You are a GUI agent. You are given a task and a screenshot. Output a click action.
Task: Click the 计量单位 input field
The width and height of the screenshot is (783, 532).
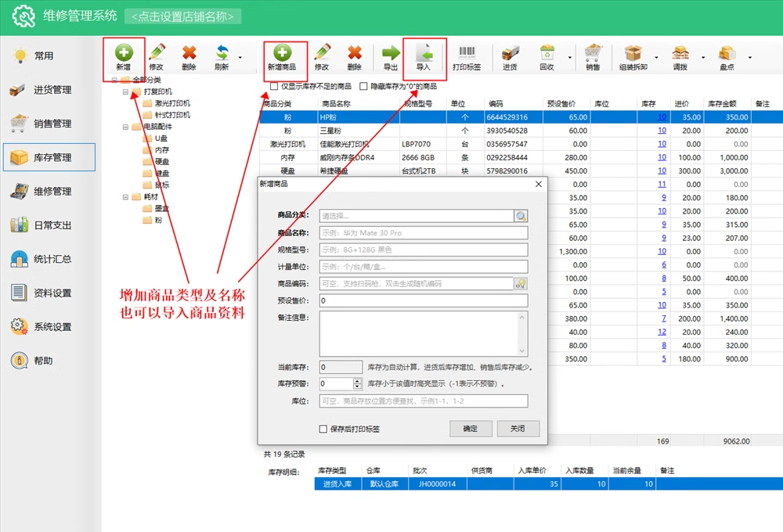pyautogui.click(x=424, y=267)
